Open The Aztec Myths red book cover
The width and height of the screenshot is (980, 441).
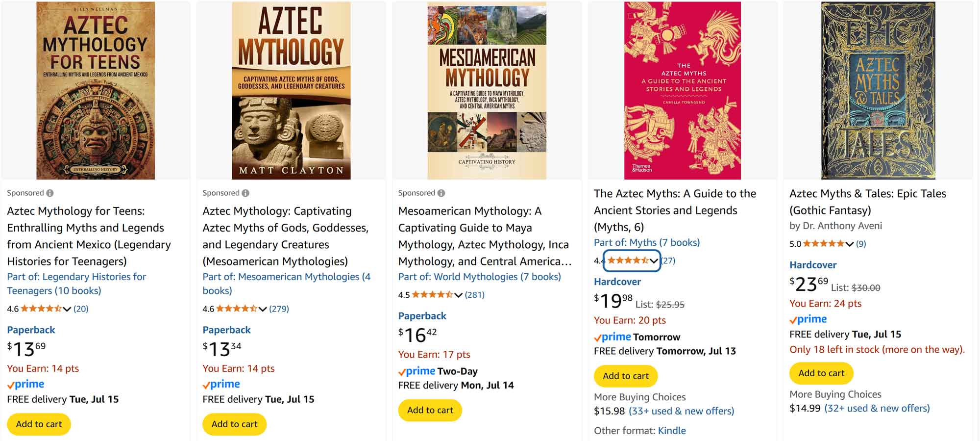pyautogui.click(x=682, y=90)
